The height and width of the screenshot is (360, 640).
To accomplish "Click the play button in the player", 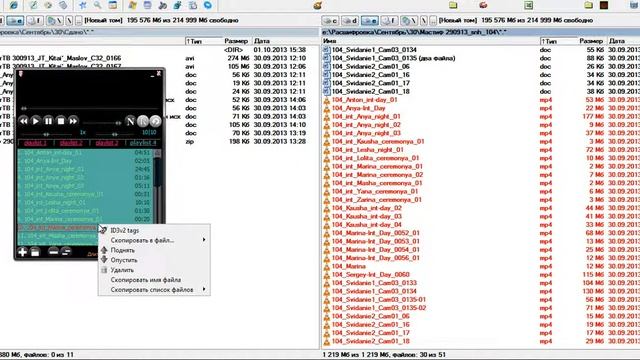I will pyautogui.click(x=36, y=121).
